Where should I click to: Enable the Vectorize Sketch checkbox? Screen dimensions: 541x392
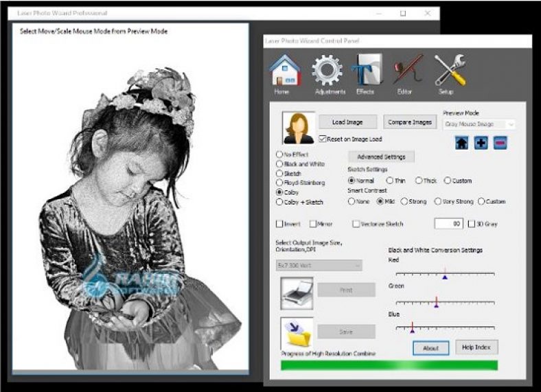click(356, 224)
